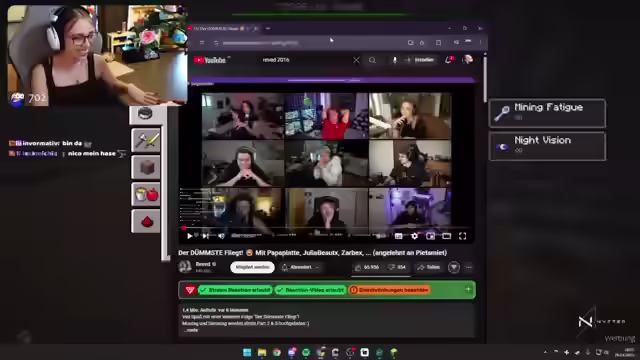Show hidden system tray icons

545,352
